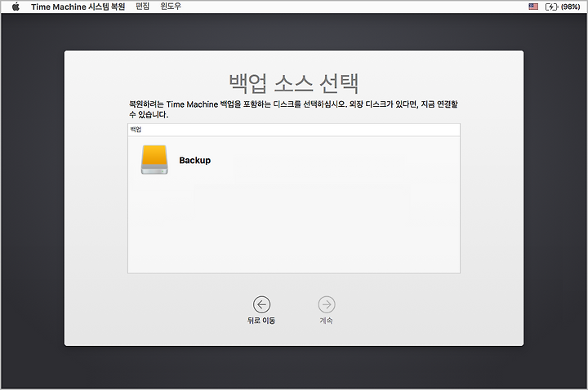Viewport: 588px width, 390px height.
Task: Click the battery charging status icon
Action: pyautogui.click(x=551, y=7)
